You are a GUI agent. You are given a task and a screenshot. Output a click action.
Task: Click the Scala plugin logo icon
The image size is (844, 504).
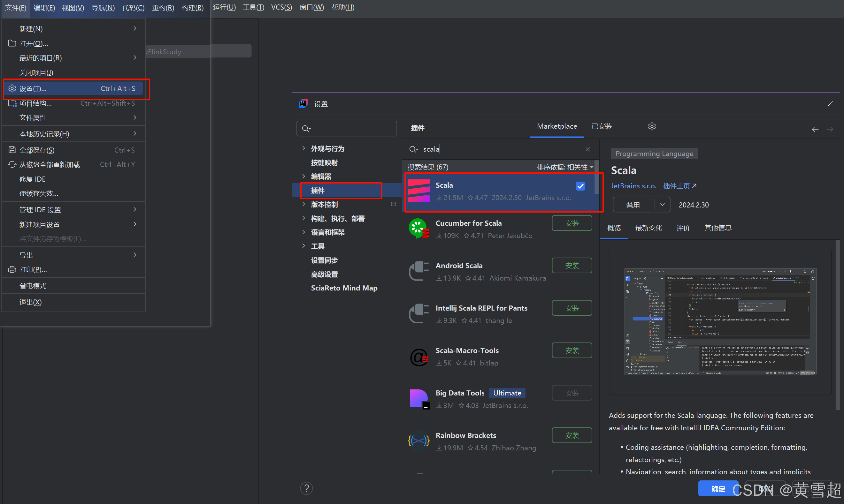[418, 191]
